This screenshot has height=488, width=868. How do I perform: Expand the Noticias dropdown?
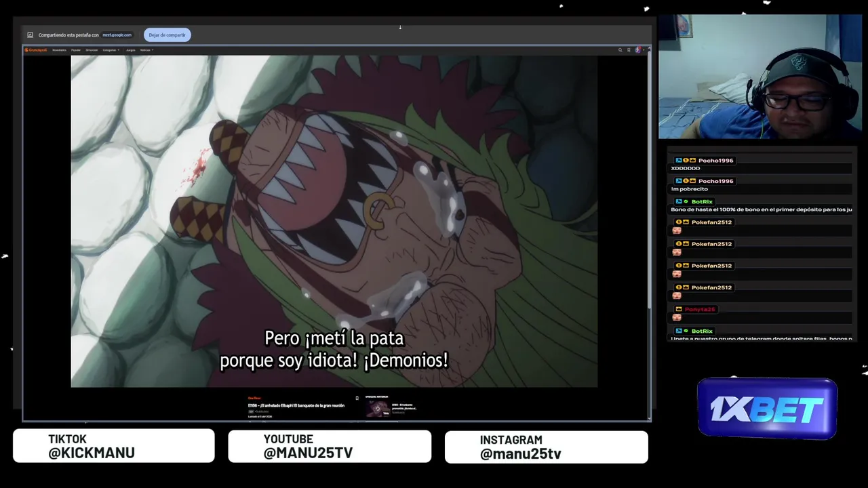point(146,50)
